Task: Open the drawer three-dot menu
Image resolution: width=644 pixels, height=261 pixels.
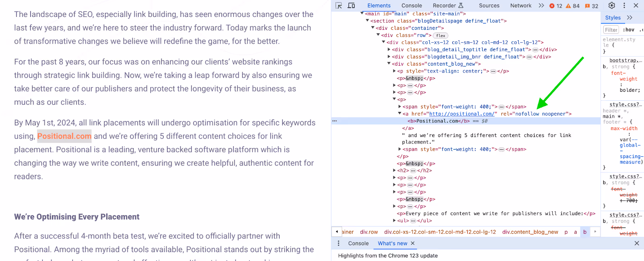Action: pos(339,243)
